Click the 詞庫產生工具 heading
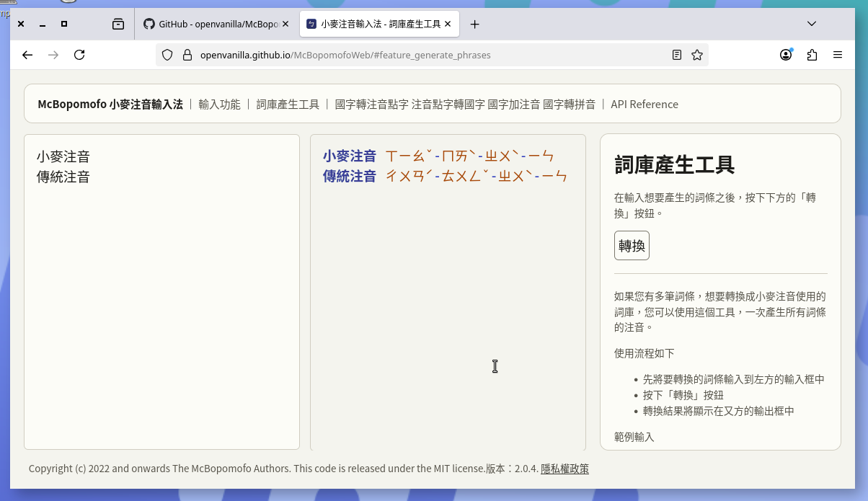 pyautogui.click(x=675, y=164)
